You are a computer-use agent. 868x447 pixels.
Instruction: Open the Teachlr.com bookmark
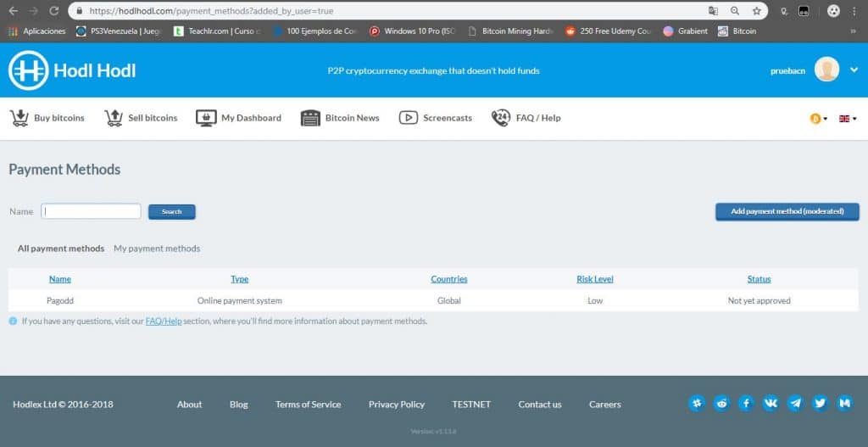click(216, 31)
